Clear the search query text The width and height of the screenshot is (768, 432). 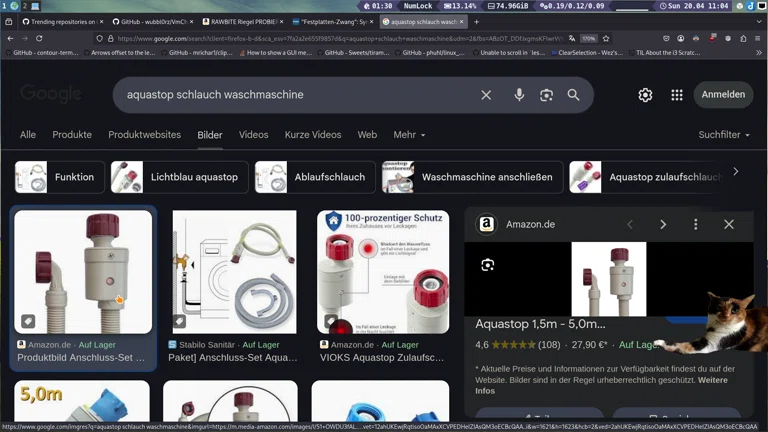486,95
